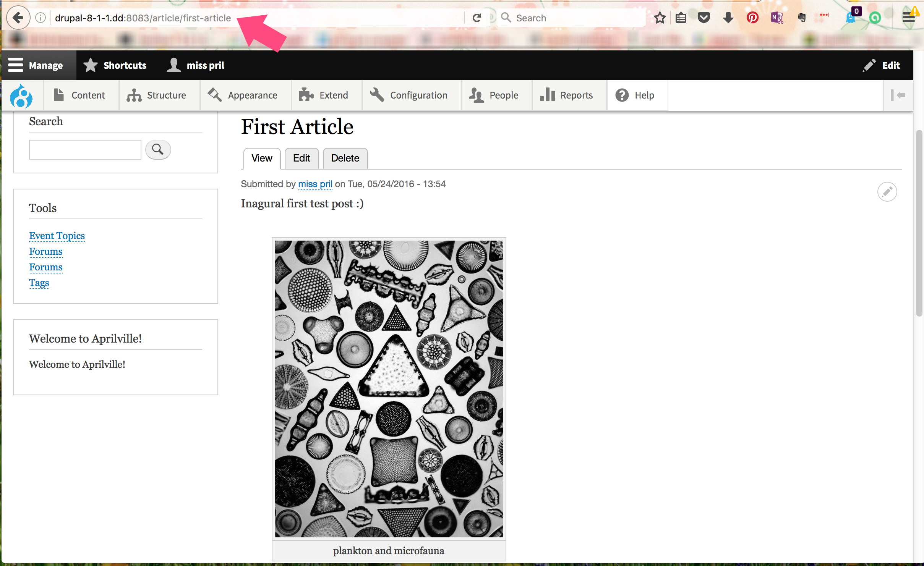Select the Edit tab of the article
This screenshot has height=566, width=924.
(x=302, y=158)
